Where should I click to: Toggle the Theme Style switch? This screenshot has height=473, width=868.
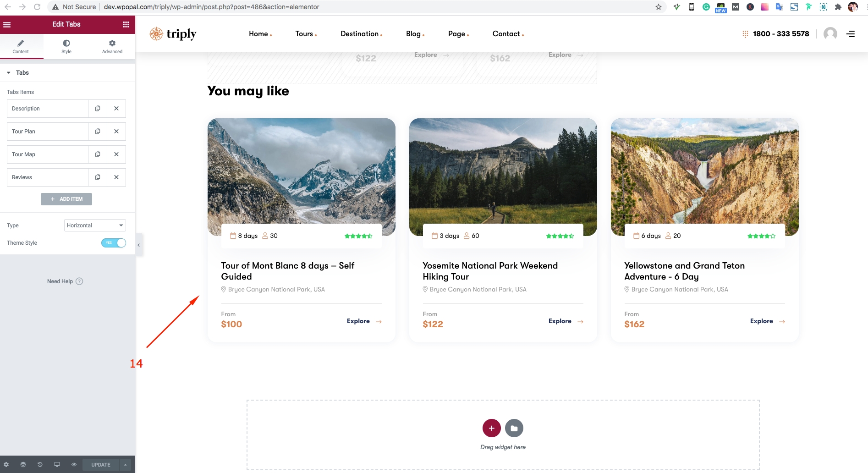point(114,243)
